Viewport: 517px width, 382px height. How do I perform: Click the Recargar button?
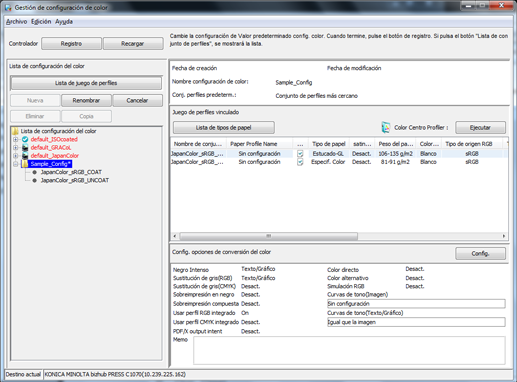click(x=133, y=44)
